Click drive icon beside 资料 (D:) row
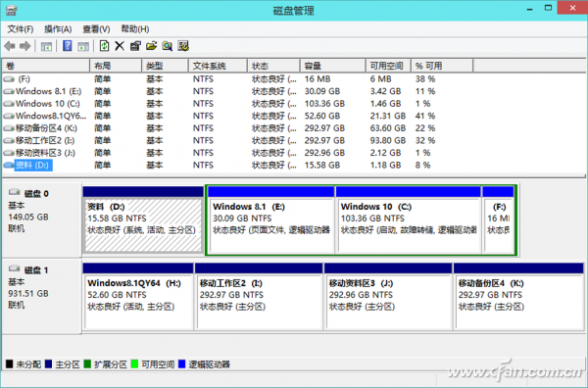 point(9,166)
